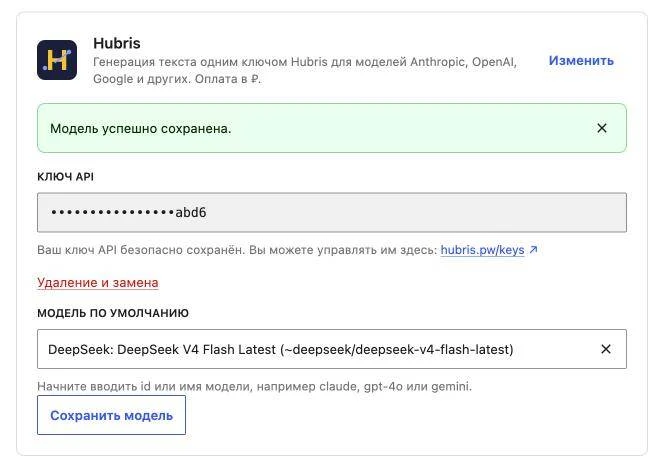Viewport: 660px width, 465px height.
Task: Click the 'МОДЕЛЬ ПО УМОЛЧАНИЮ' label
Action: [x=113, y=313]
